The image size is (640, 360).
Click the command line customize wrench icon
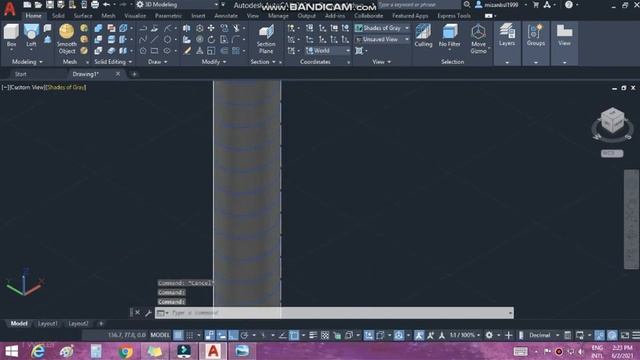point(148,313)
